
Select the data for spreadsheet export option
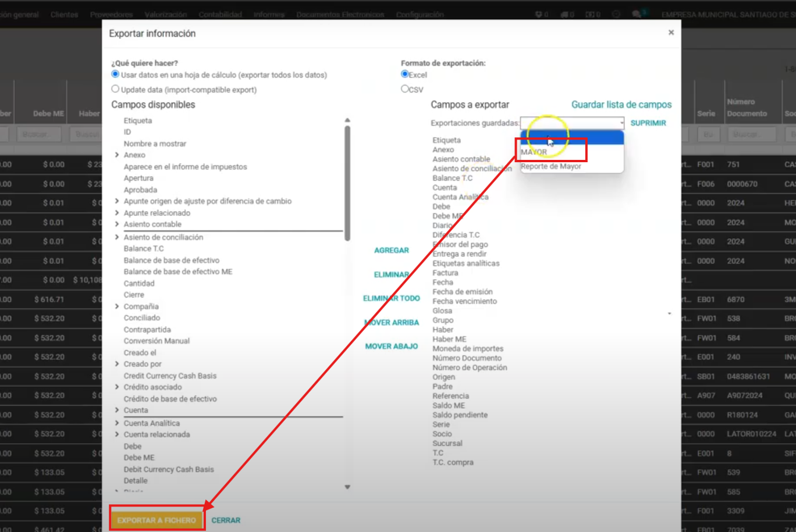(115, 74)
